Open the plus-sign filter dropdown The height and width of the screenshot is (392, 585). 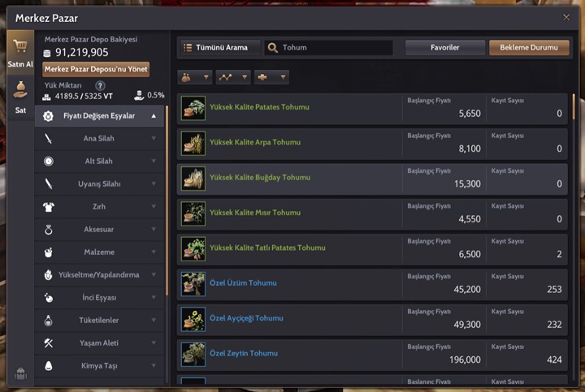coord(271,77)
